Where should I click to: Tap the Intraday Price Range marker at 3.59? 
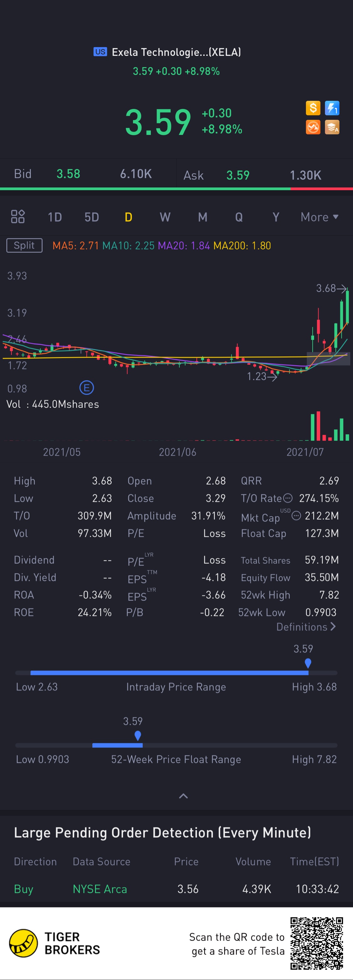pyautogui.click(x=308, y=663)
